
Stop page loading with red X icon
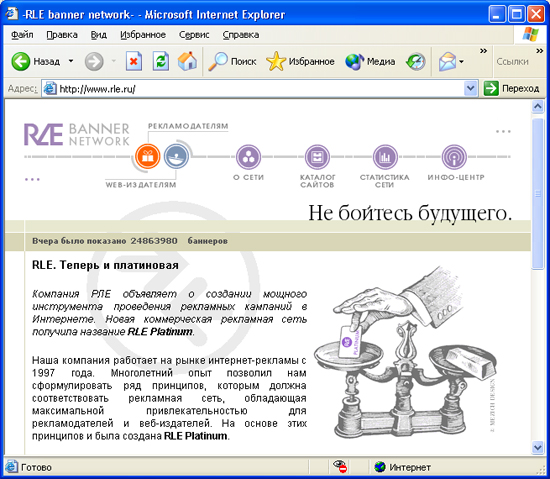(134, 62)
